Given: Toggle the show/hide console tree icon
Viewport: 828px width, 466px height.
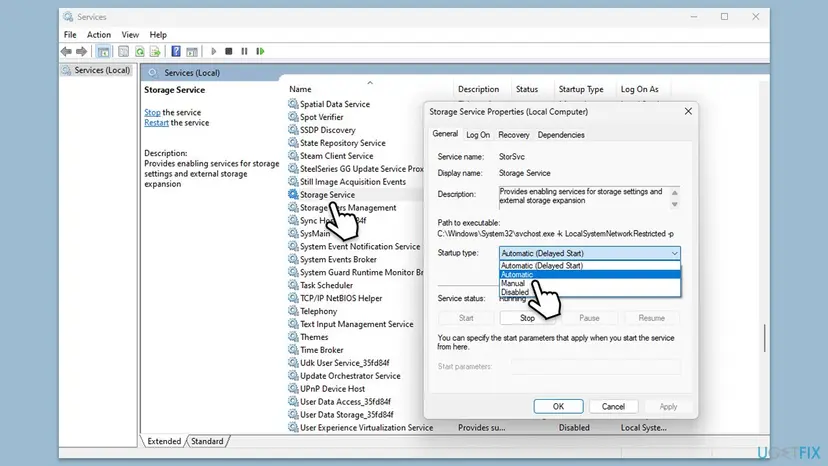Looking at the screenshot, I should pyautogui.click(x=104, y=51).
